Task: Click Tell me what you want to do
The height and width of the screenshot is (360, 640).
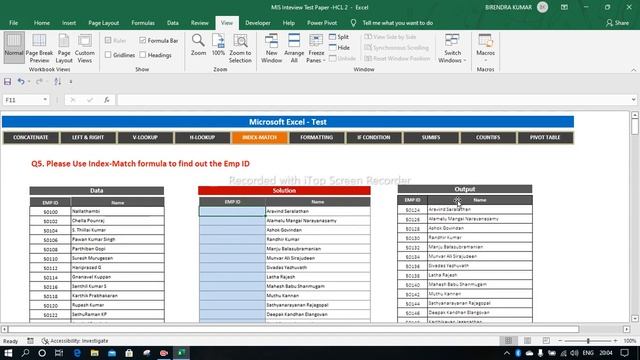Action: click(397, 23)
